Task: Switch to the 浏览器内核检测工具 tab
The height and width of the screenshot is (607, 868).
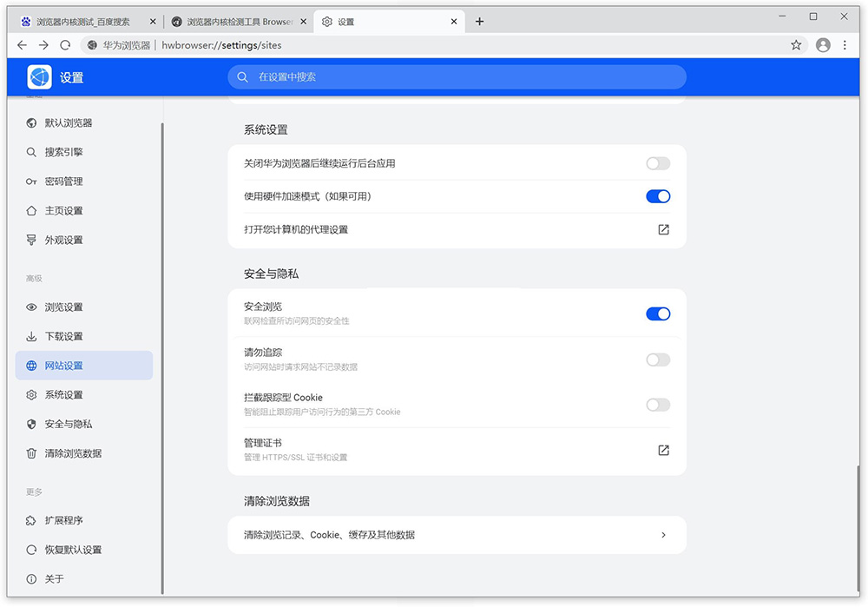Action: tap(239, 21)
